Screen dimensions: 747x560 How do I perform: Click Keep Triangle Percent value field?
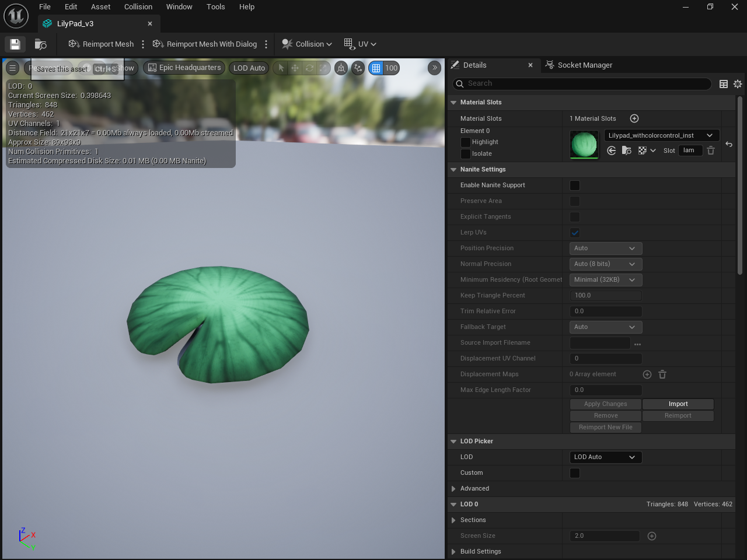(x=606, y=296)
